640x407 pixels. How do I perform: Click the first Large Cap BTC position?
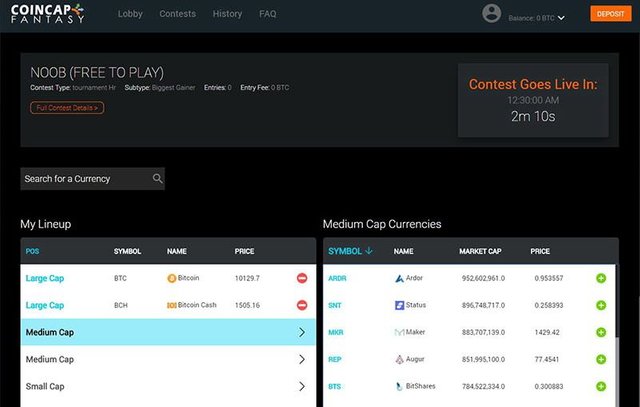tap(45, 278)
